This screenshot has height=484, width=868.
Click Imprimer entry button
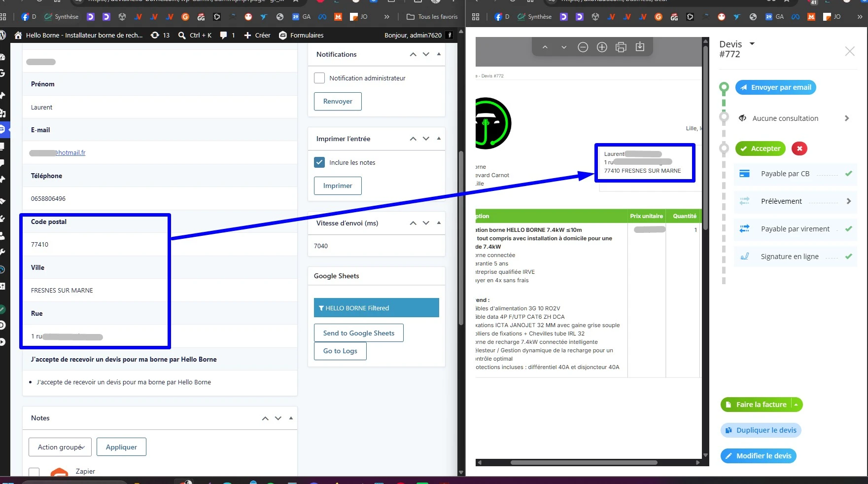pos(338,186)
